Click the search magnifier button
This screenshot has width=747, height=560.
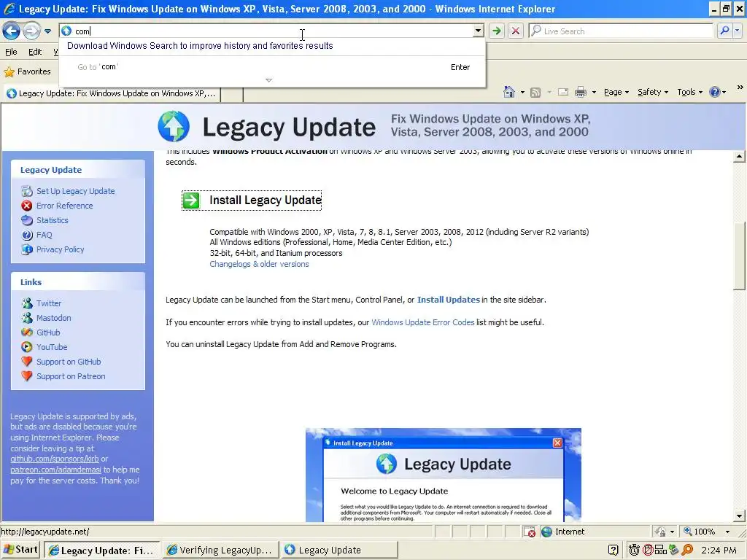tap(724, 31)
